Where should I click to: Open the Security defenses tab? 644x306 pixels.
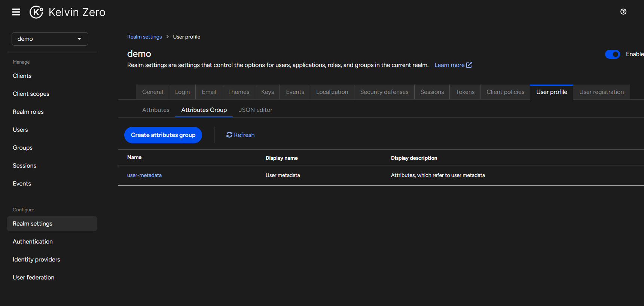pyautogui.click(x=384, y=92)
